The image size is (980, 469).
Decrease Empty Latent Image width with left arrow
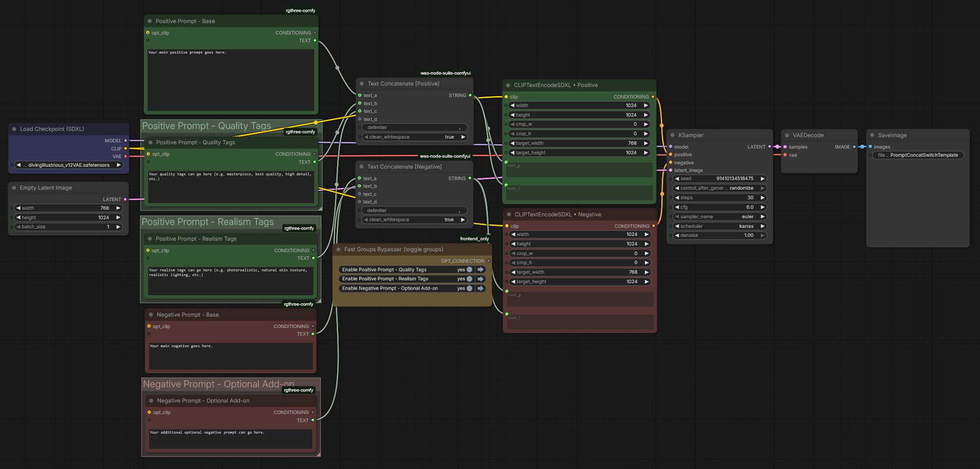[x=18, y=208]
